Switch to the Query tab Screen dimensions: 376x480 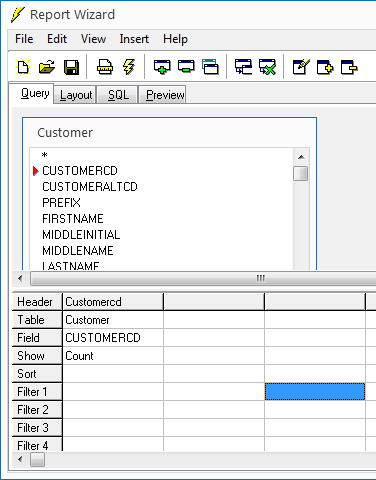[32, 93]
